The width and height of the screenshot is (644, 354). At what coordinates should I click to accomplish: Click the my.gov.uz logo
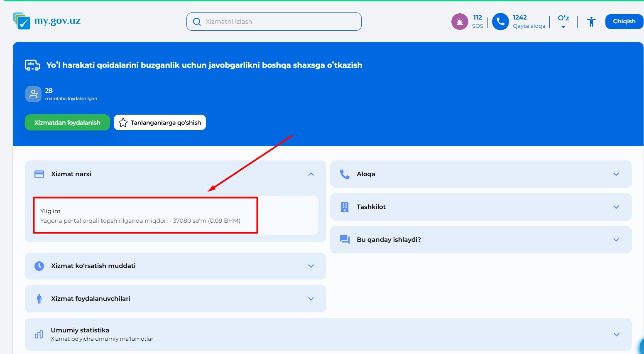click(47, 21)
